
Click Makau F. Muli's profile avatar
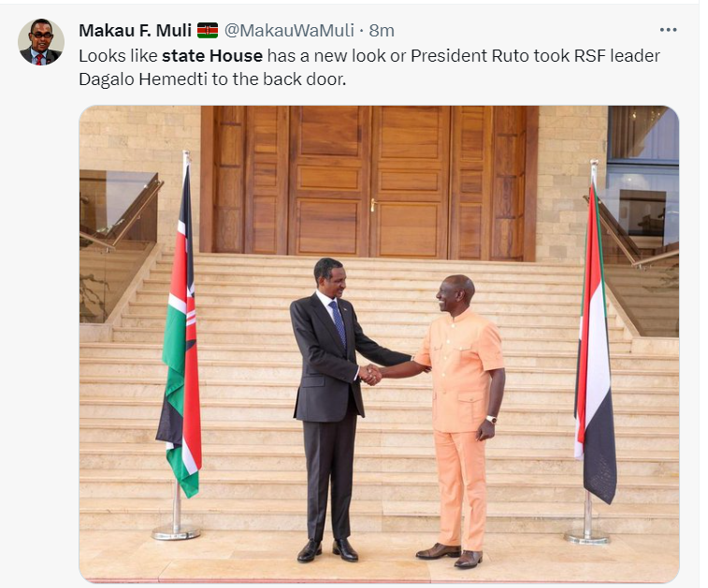tap(41, 42)
